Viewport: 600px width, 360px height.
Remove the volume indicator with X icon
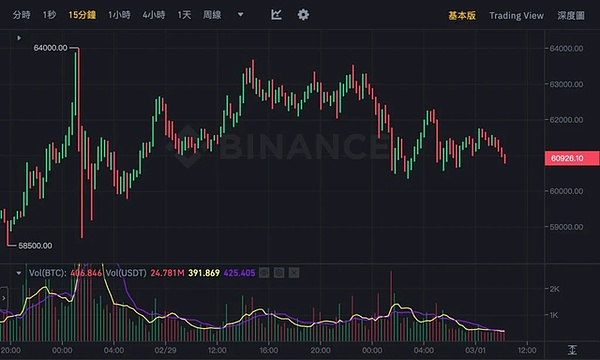tap(294, 273)
